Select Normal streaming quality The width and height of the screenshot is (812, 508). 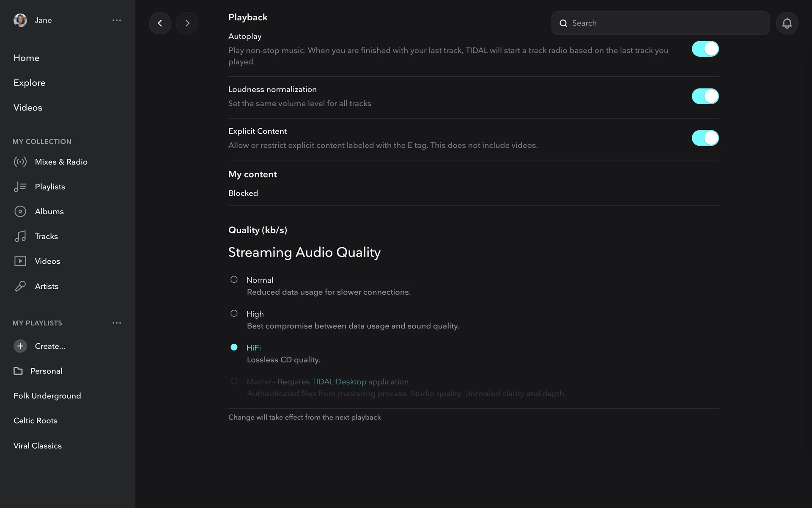(x=234, y=279)
